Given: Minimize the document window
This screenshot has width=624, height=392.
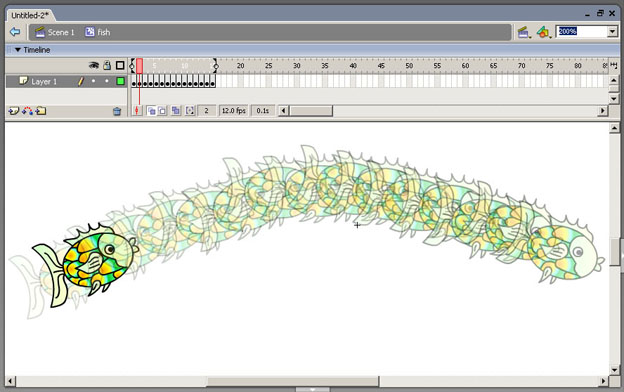Looking at the screenshot, I should coord(587,14).
